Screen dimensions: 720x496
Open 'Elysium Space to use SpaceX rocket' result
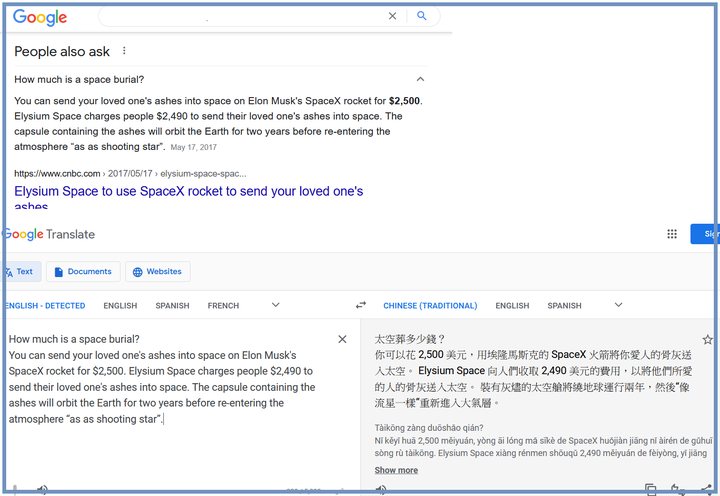tap(188, 198)
